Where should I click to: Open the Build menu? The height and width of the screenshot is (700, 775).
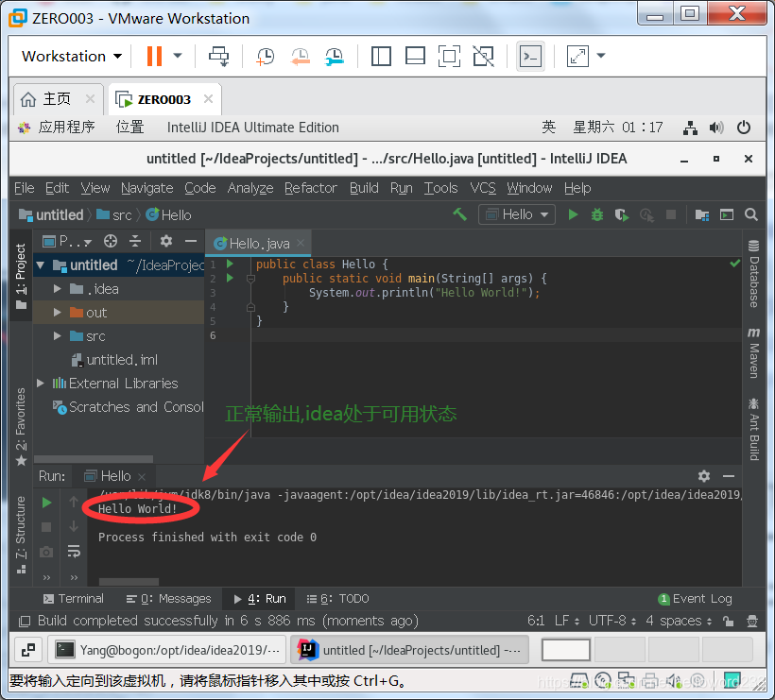click(x=364, y=188)
